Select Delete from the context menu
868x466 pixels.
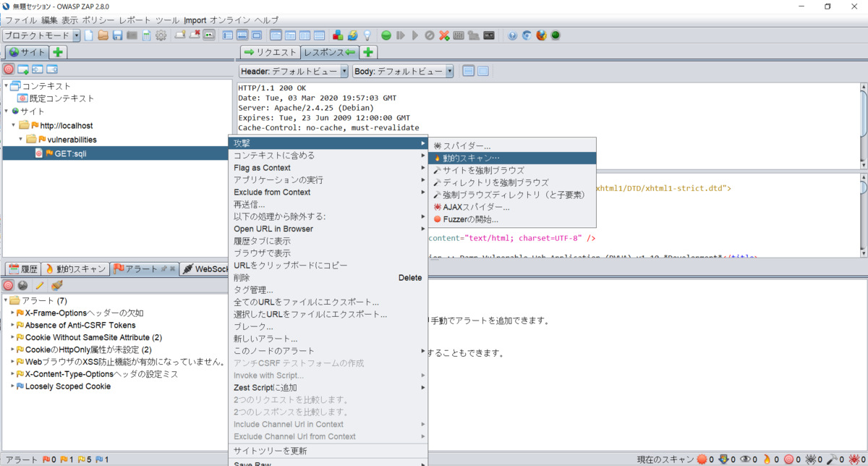tap(328, 278)
